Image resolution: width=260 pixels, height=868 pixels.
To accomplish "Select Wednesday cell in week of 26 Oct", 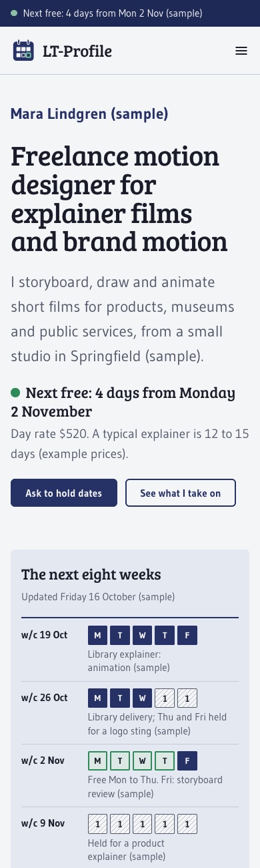I will (143, 698).
